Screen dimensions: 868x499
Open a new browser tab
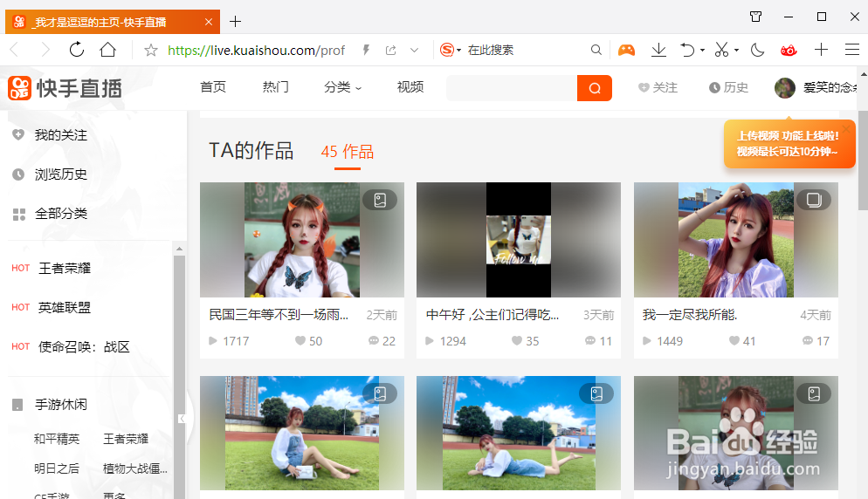(x=235, y=22)
